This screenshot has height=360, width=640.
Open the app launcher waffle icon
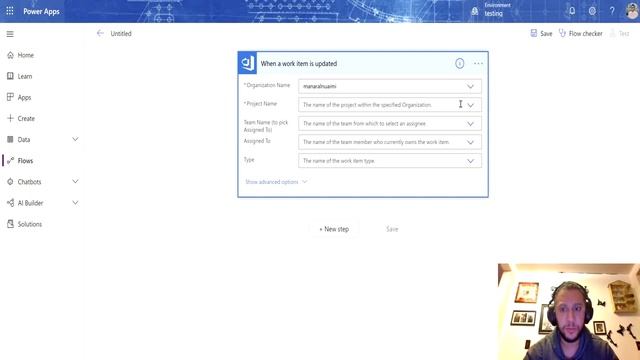10,11
